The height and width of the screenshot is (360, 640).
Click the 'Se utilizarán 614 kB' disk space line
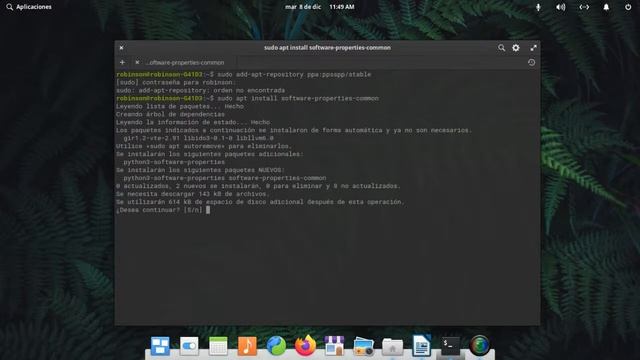pyautogui.click(x=260, y=202)
